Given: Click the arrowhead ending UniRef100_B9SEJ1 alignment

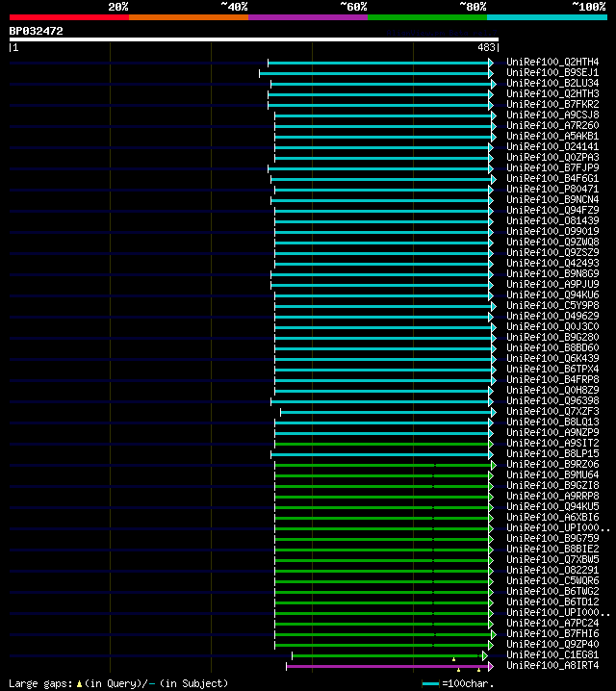Looking at the screenshot, I should click(x=491, y=73).
